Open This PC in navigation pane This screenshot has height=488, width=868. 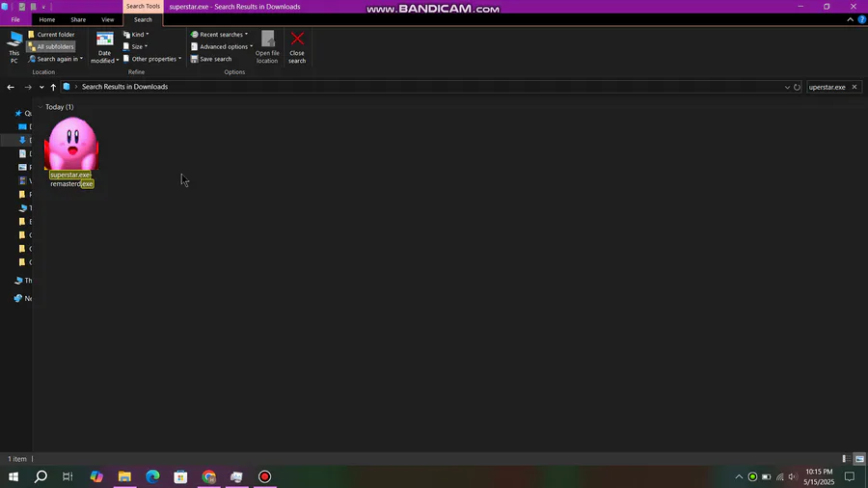click(23, 281)
